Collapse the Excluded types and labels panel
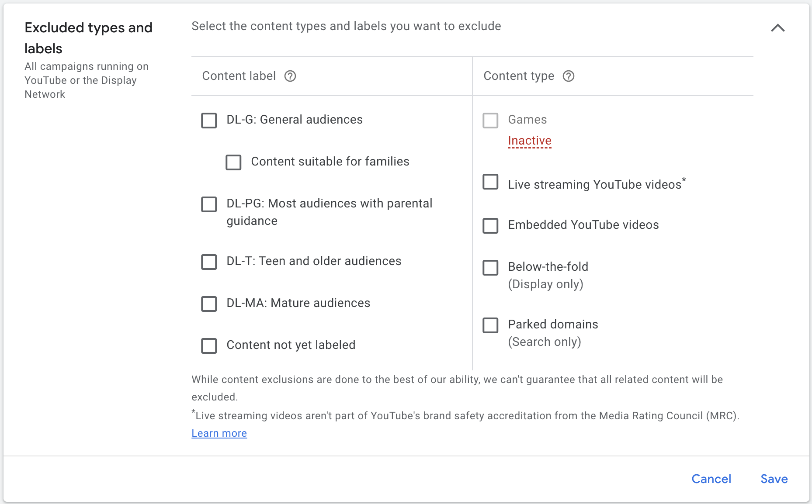Viewport: 812px width, 504px height. (x=778, y=28)
